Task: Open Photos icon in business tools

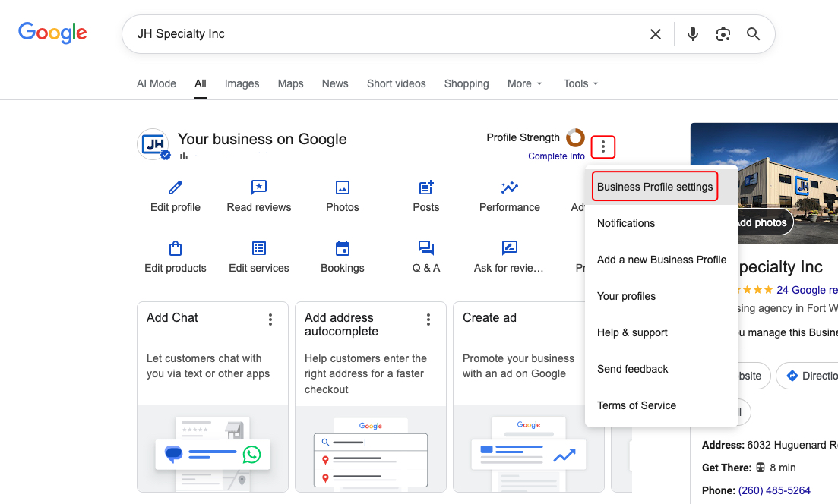Action: point(342,187)
